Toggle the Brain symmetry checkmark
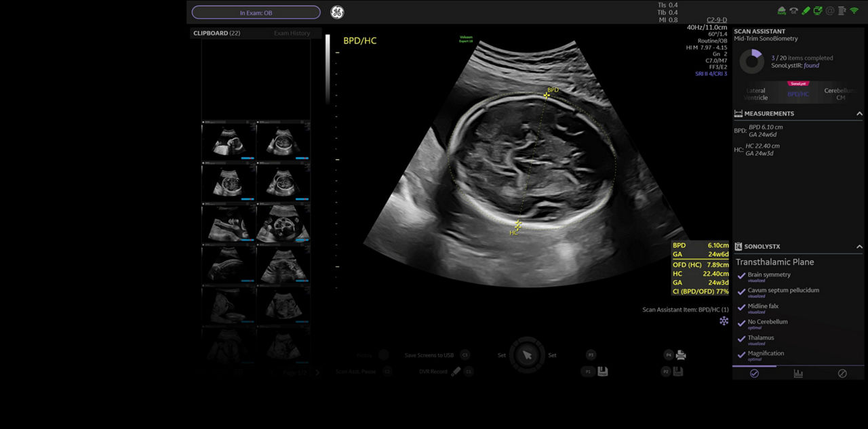 point(741,276)
